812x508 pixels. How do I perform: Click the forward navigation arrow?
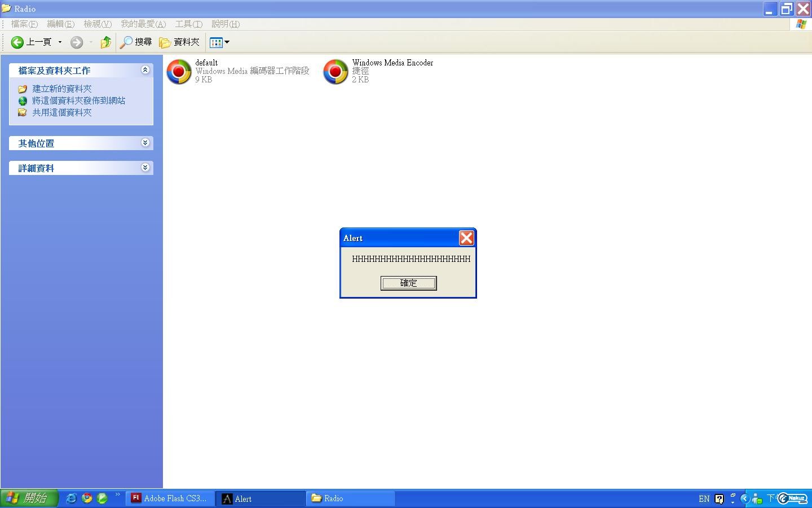pyautogui.click(x=77, y=42)
